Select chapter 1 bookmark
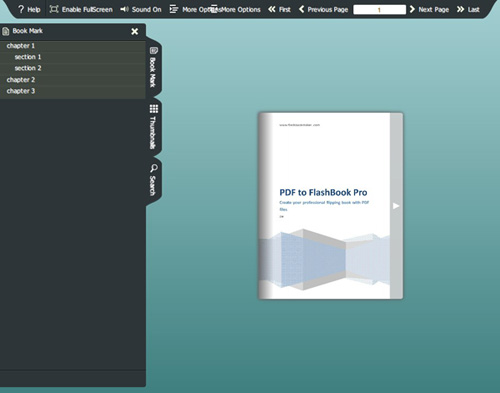Viewport: 500px width, 393px height. (73, 46)
